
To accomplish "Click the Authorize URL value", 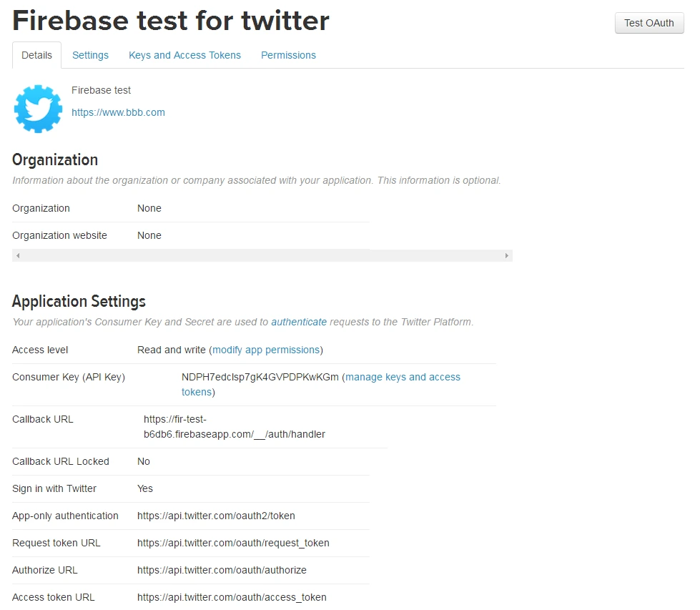I will (222, 570).
